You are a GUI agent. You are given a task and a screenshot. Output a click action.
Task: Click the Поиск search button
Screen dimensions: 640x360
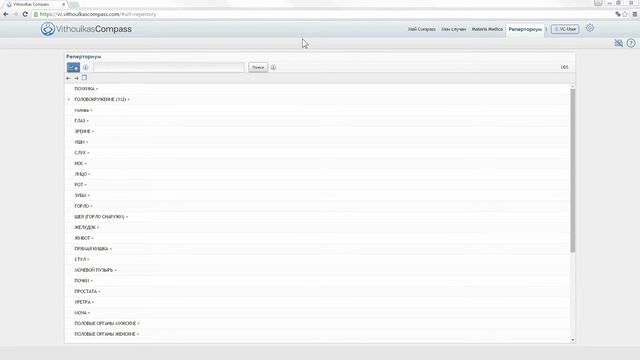click(x=258, y=67)
